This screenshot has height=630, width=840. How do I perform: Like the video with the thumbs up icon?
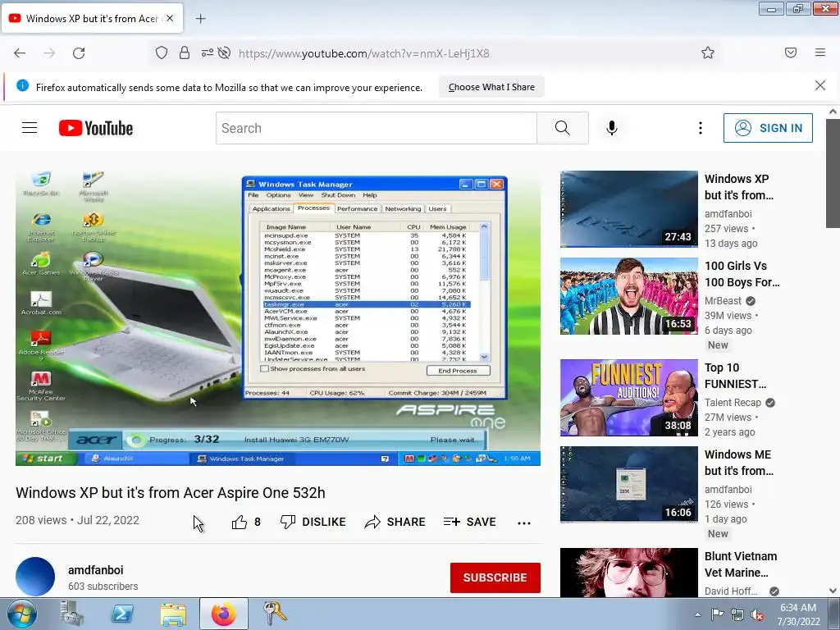pyautogui.click(x=240, y=522)
